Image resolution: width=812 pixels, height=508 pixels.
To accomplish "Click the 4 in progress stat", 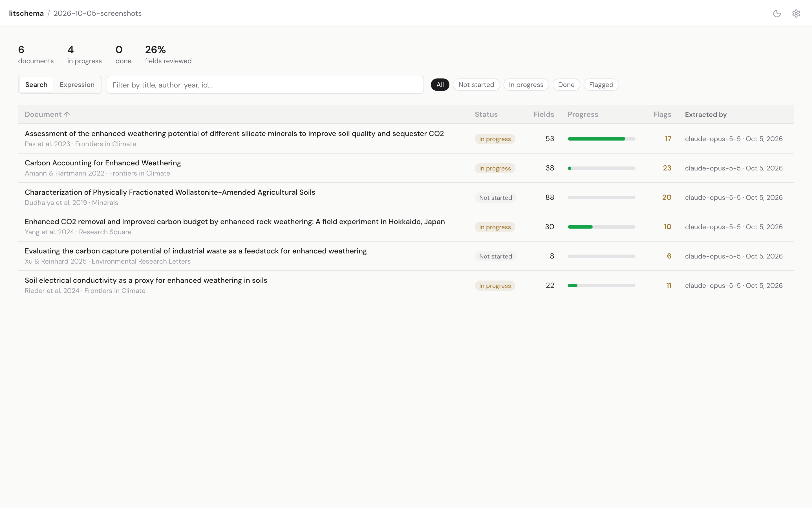I will pos(84,54).
